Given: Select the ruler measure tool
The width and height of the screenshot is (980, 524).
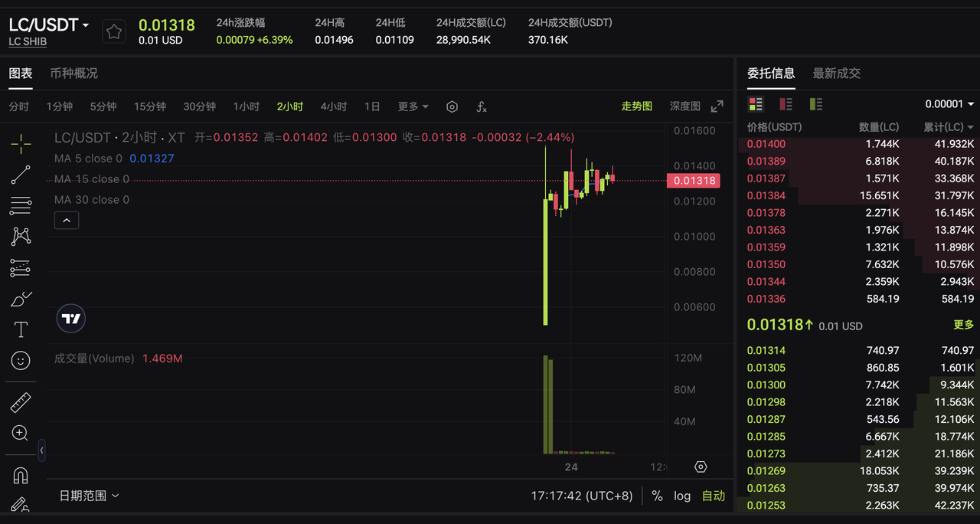Looking at the screenshot, I should coord(21,402).
